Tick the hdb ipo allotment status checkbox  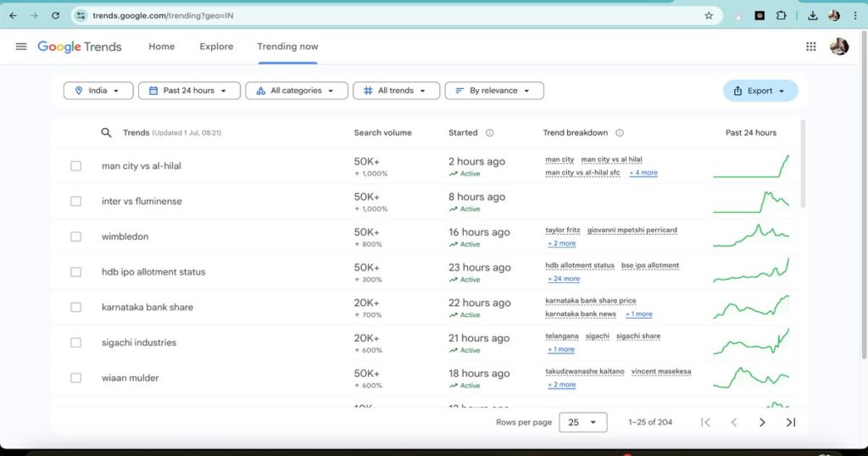[x=75, y=272]
